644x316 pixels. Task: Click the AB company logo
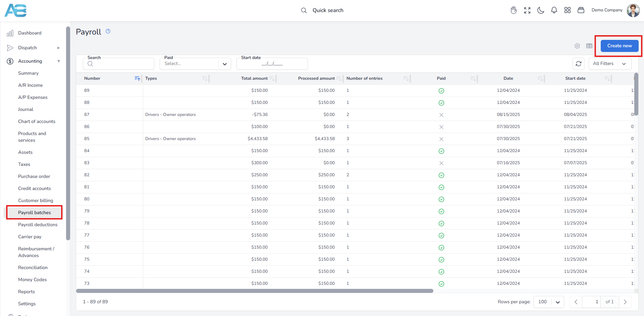click(15, 10)
